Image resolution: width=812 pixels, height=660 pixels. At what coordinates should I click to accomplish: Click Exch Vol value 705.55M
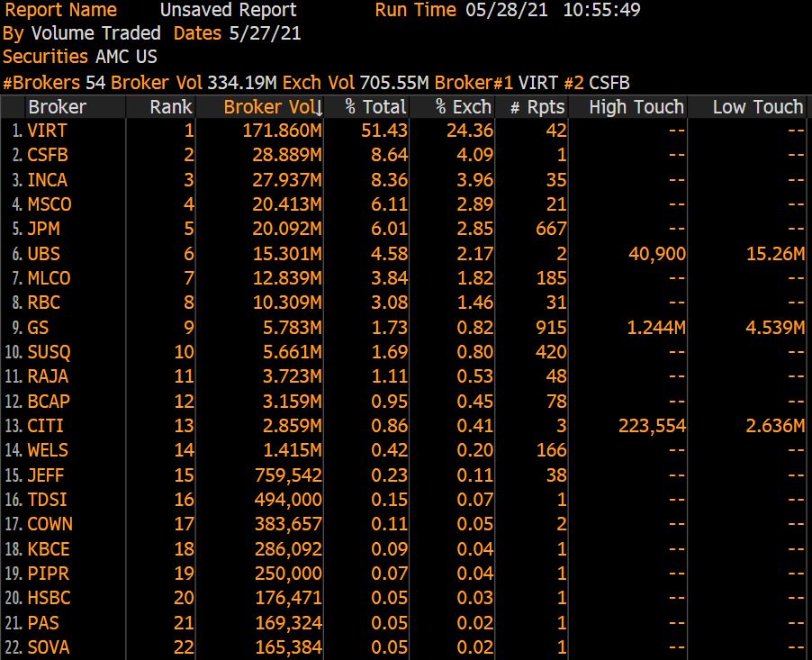coord(394,82)
